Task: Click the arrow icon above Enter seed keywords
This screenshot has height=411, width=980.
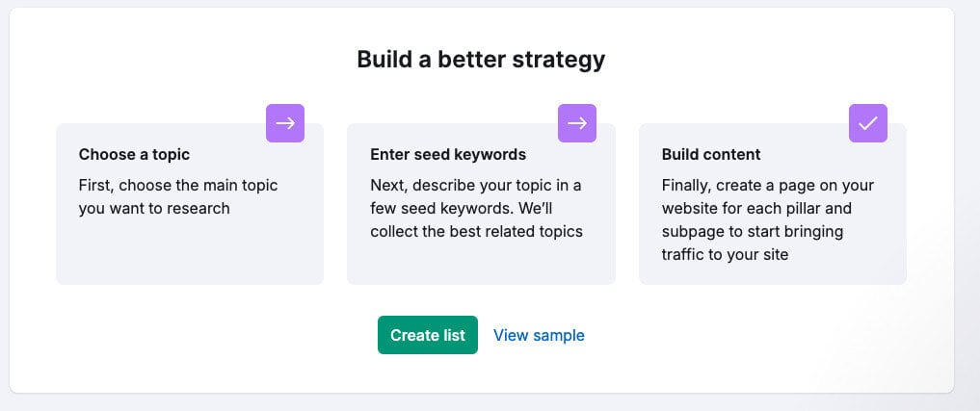Action: [x=577, y=123]
